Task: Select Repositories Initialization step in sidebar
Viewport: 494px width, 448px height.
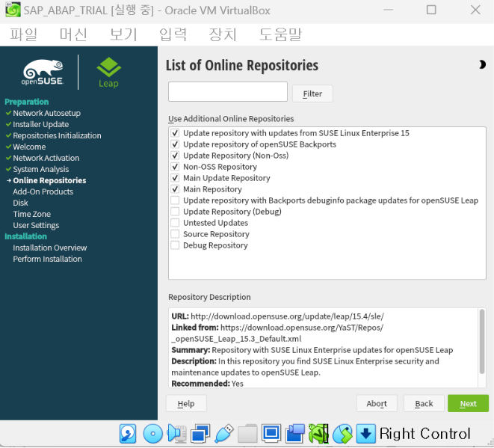Action: tap(57, 136)
